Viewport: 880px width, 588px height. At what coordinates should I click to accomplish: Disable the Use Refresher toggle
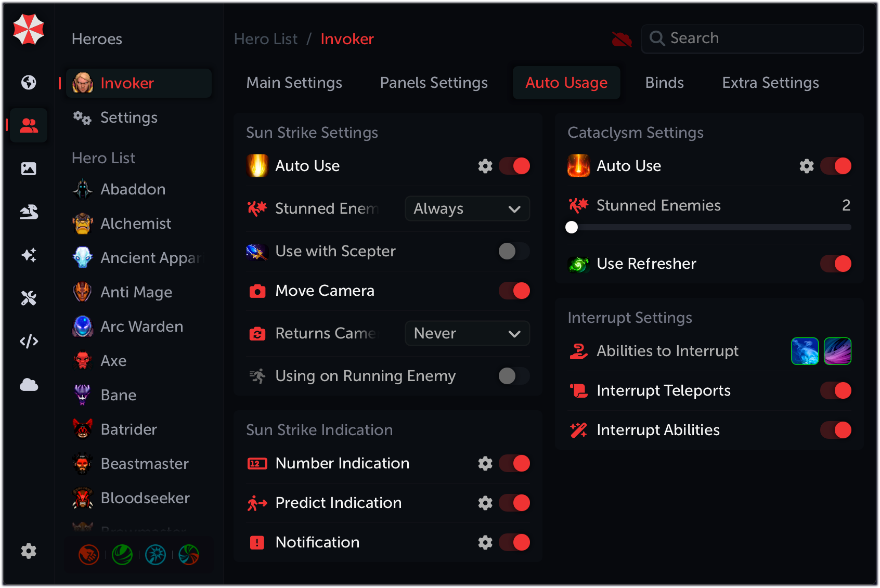tap(835, 264)
